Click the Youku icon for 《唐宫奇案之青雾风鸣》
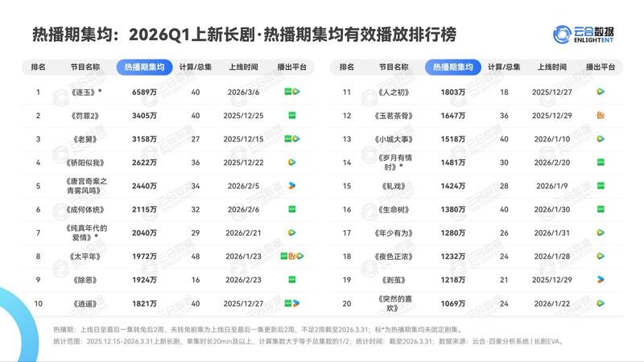This screenshot has width=644, height=362. click(x=291, y=186)
